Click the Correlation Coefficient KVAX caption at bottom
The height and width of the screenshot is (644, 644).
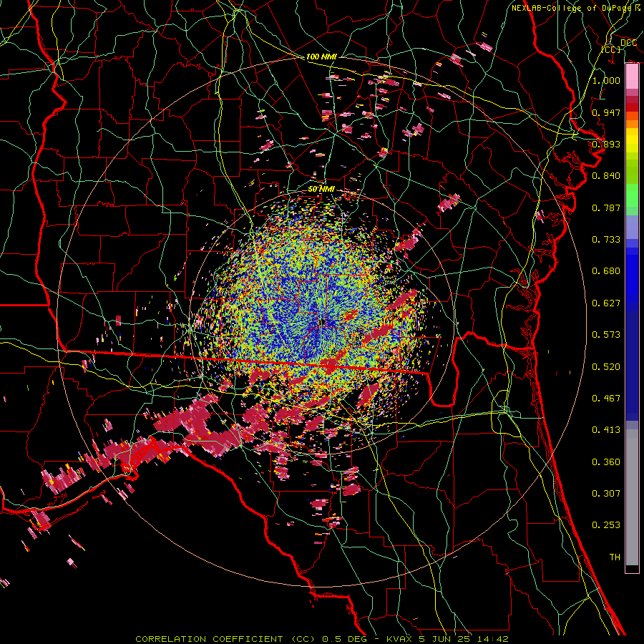click(x=321, y=639)
